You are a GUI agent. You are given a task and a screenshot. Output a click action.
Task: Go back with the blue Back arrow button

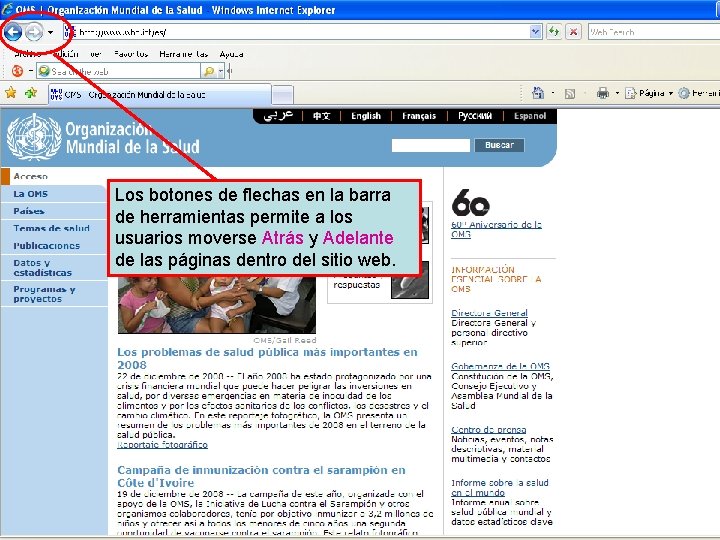tap(13, 32)
